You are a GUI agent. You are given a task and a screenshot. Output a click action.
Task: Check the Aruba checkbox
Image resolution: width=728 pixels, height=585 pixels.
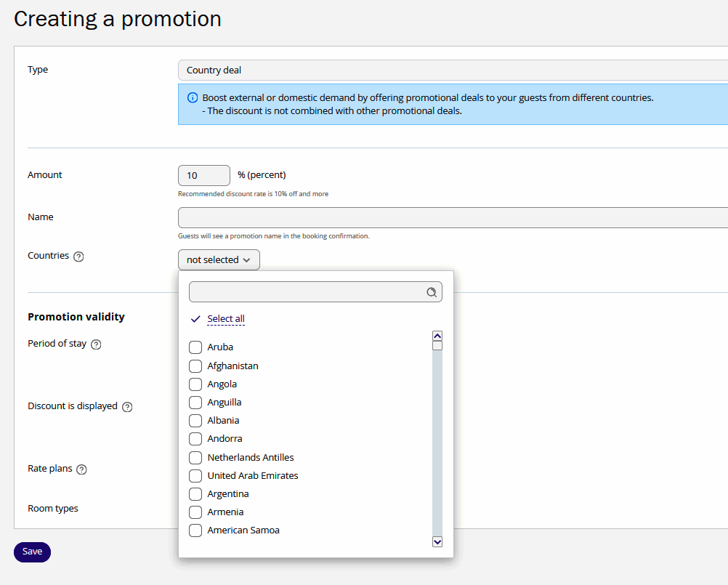[195, 347]
